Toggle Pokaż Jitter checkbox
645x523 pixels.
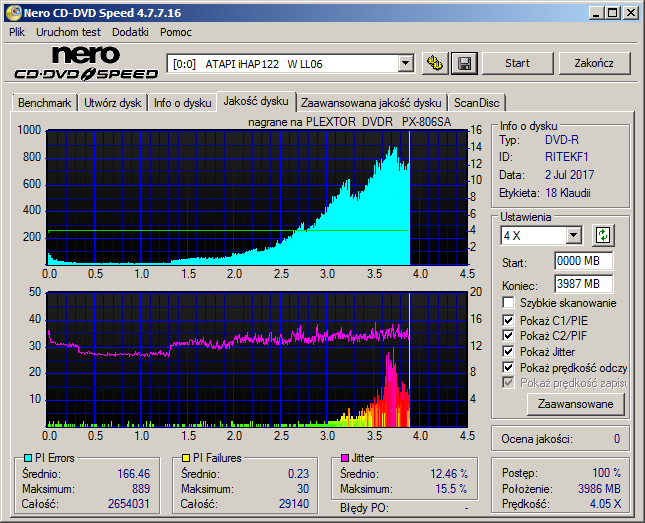(x=508, y=351)
